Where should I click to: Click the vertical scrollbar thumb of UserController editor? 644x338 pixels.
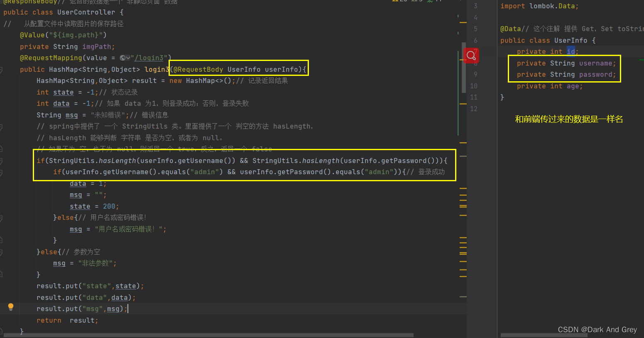tap(464, 67)
